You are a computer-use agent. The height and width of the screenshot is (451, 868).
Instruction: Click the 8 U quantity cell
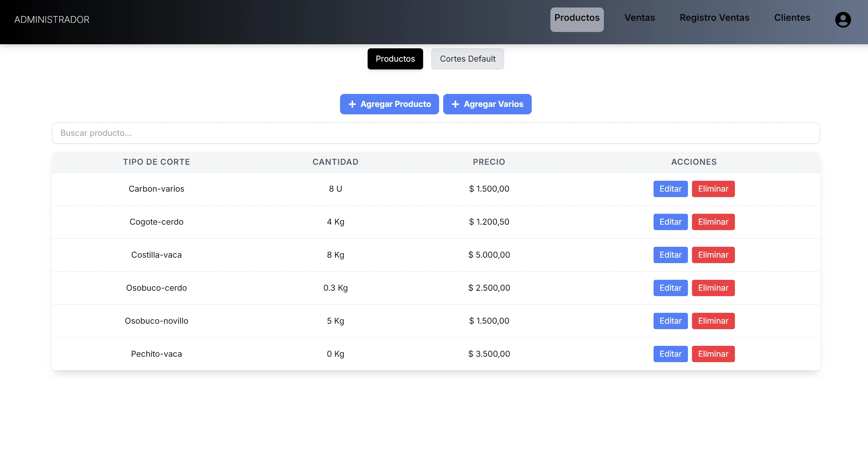[x=335, y=189]
